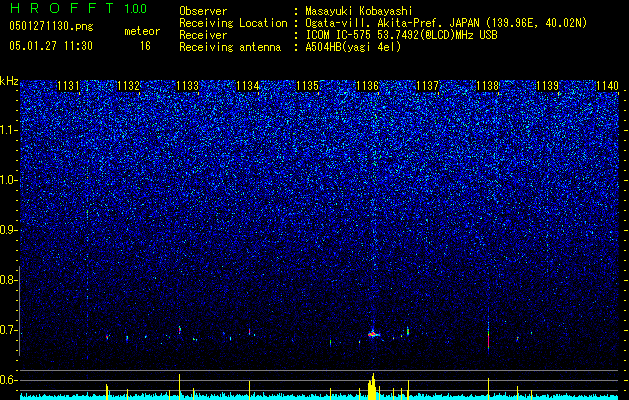Image resolution: width=629 pixels, height=400 pixels.
Task: Click the Observer field label
Action: click(x=203, y=11)
